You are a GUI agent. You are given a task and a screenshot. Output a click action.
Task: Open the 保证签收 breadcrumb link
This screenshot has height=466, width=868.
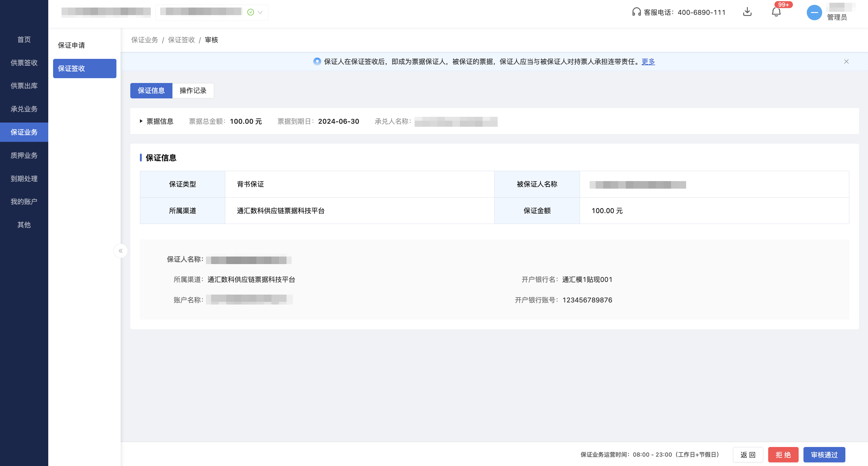[181, 40]
